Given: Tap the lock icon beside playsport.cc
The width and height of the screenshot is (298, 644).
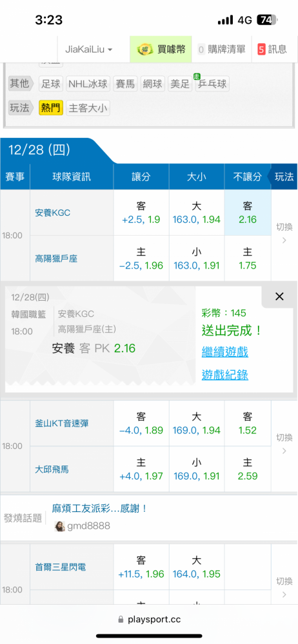Looking at the screenshot, I should (121, 620).
